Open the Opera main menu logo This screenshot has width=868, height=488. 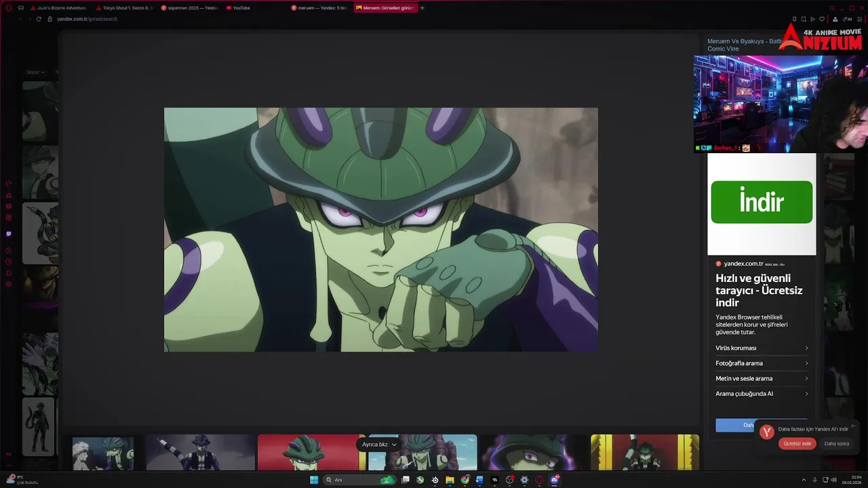point(9,8)
